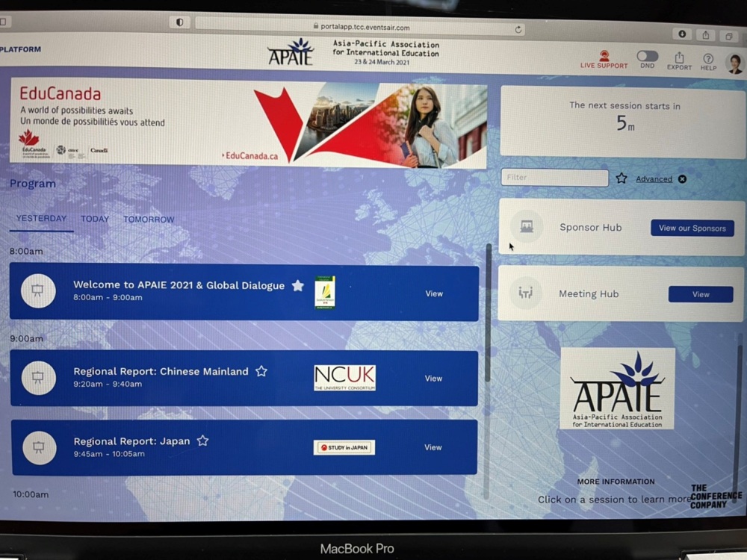This screenshot has height=560, width=747.
Task: Click the NCUK sponsor logo
Action: tap(345, 378)
